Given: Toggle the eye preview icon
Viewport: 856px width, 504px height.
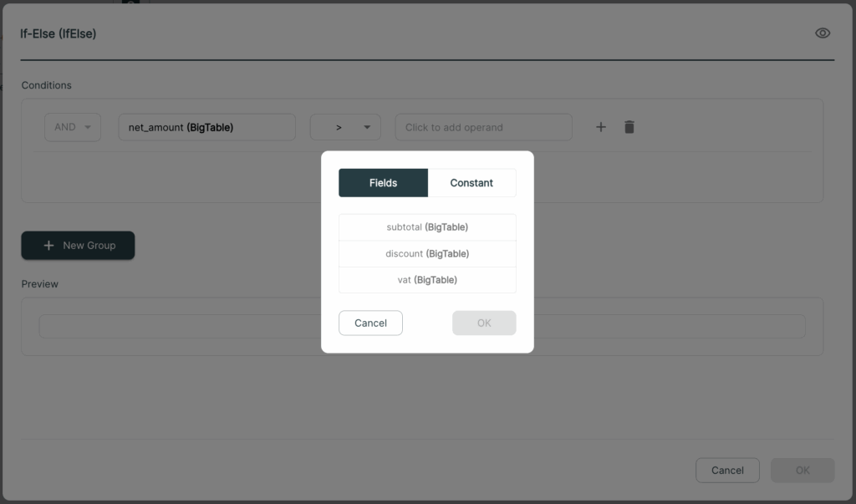Looking at the screenshot, I should [x=823, y=33].
